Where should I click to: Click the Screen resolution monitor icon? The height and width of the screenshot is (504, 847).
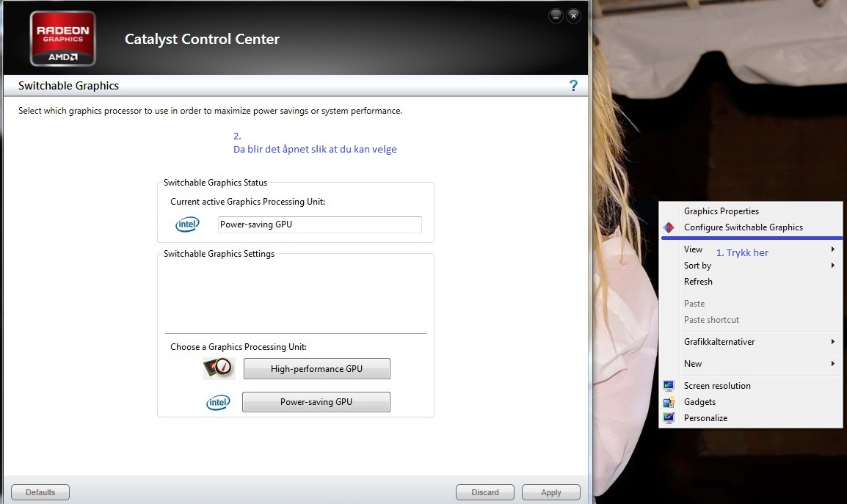(x=669, y=386)
